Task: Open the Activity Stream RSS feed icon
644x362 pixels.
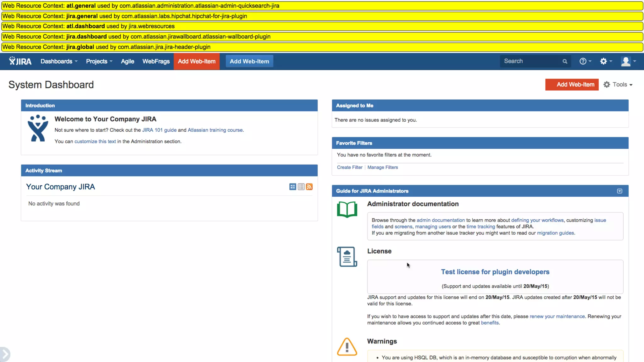Action: tap(309, 187)
